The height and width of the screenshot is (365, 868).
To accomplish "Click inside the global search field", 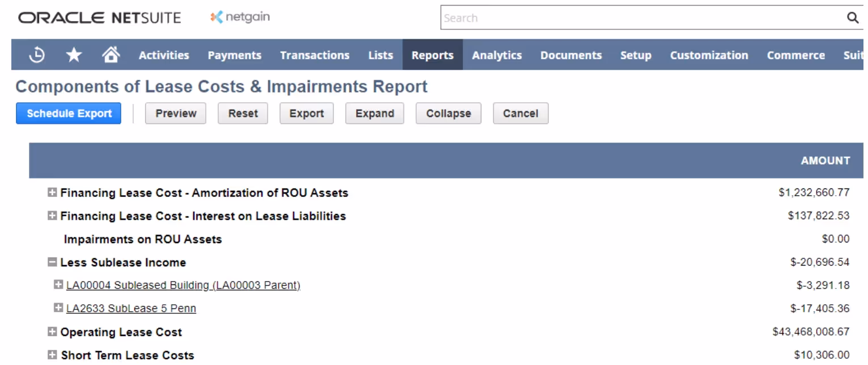I will tap(624, 18).
